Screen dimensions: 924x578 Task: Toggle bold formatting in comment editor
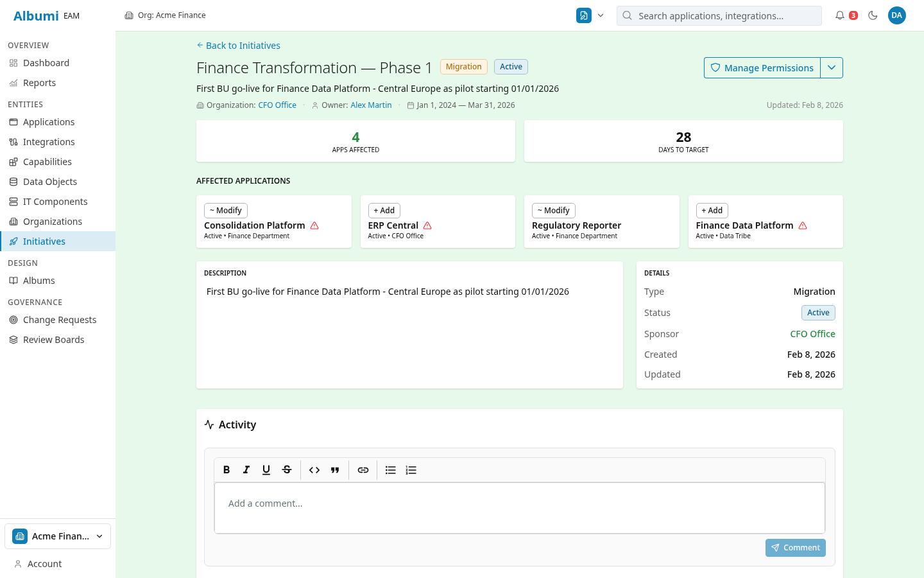pos(227,470)
